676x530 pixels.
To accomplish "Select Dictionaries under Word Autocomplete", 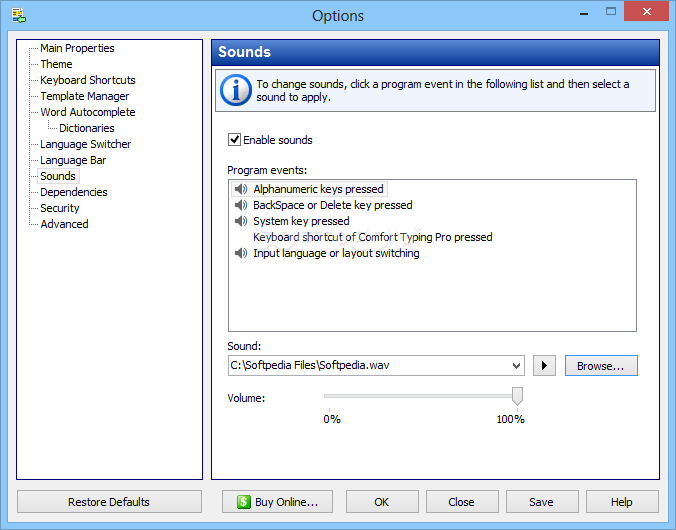I will click(x=87, y=128).
